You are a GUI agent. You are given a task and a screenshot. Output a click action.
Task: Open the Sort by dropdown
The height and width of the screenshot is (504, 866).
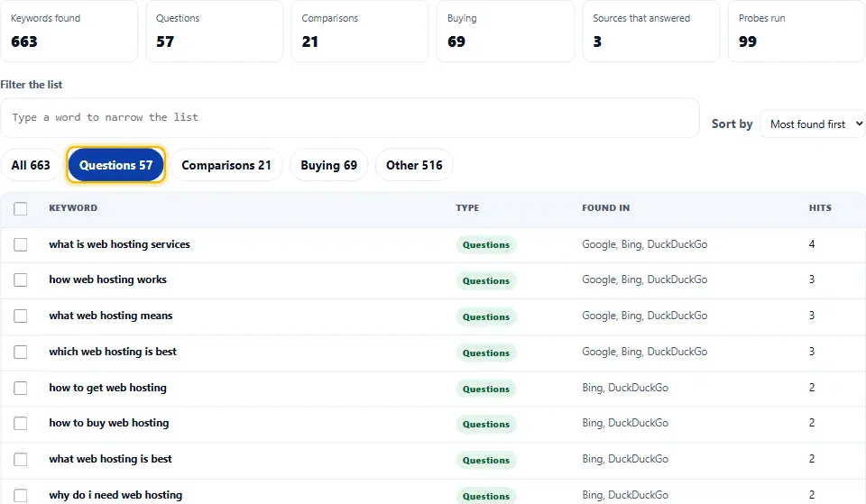click(813, 124)
